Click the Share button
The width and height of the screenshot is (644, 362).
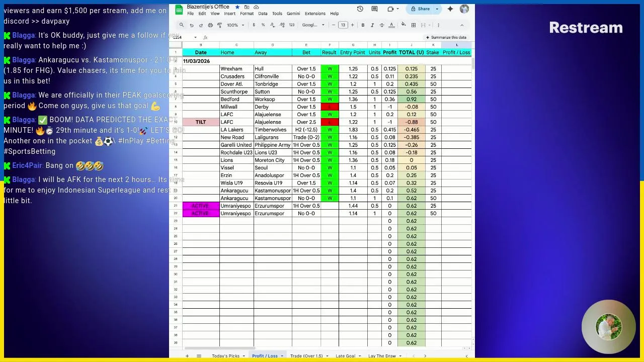(421, 9)
